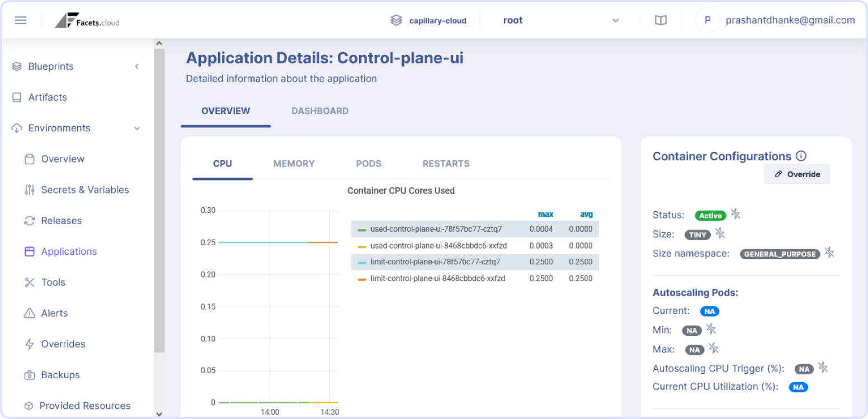This screenshot has width=868, height=419.
Task: Click light blue swatch of limit-control-plane-ui-78f57bc77-cztq7
Action: (362, 263)
